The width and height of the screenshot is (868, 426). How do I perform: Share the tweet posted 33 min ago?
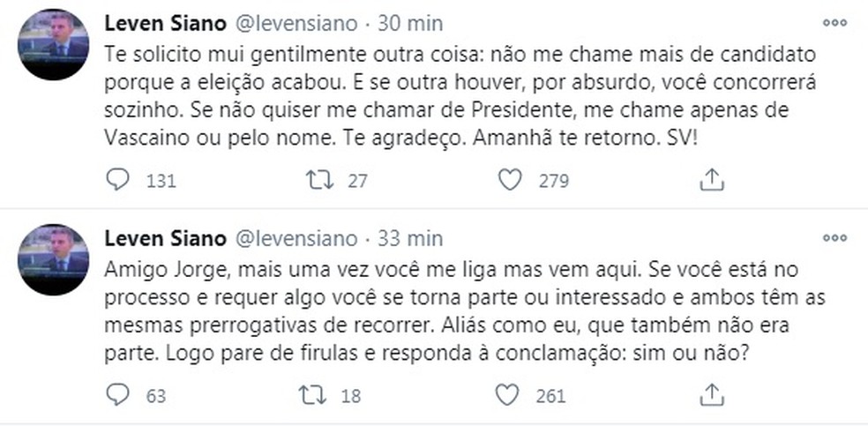click(711, 395)
